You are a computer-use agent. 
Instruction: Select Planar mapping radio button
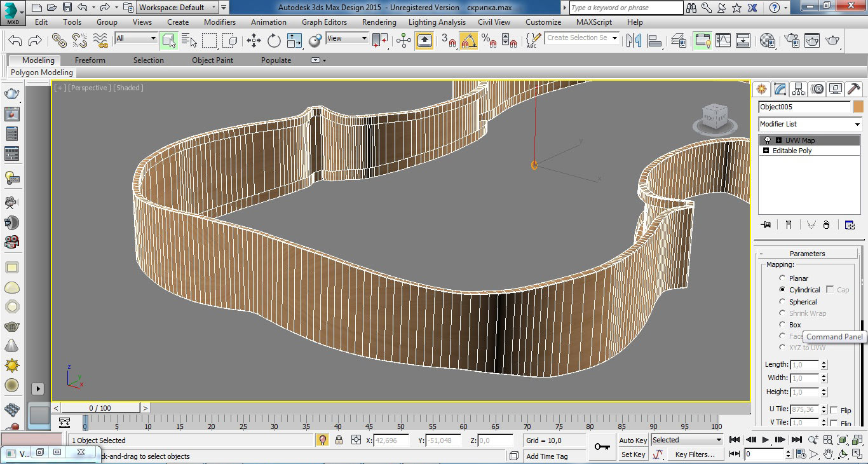782,278
